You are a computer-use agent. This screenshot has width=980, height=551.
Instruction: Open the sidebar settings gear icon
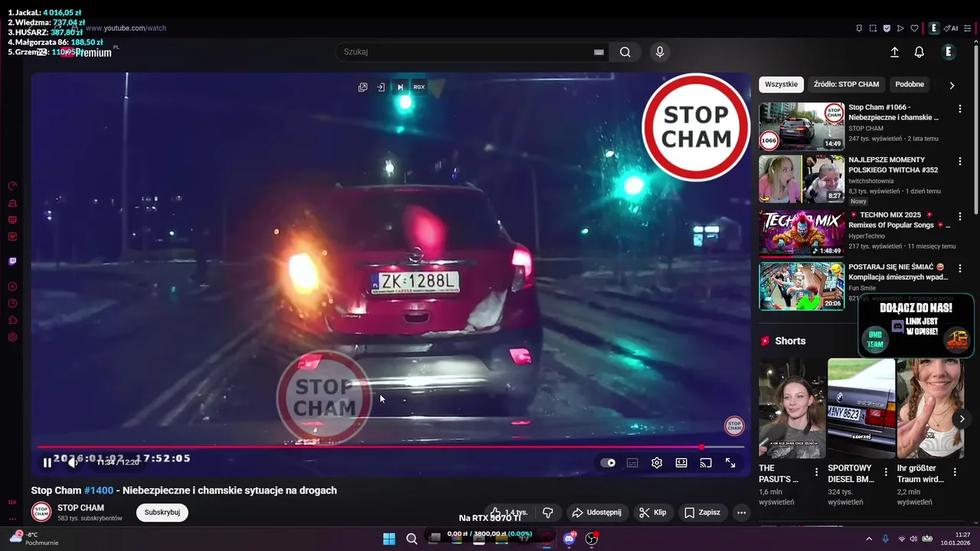pyautogui.click(x=12, y=337)
